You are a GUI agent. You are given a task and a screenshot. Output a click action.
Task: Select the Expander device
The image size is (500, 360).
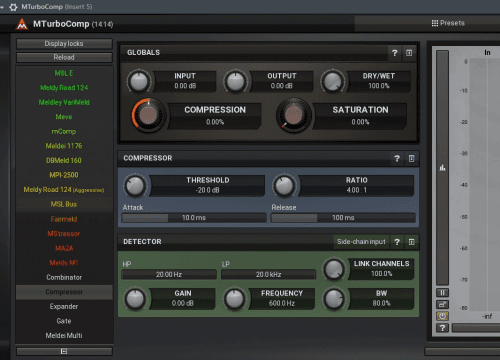[x=64, y=306]
